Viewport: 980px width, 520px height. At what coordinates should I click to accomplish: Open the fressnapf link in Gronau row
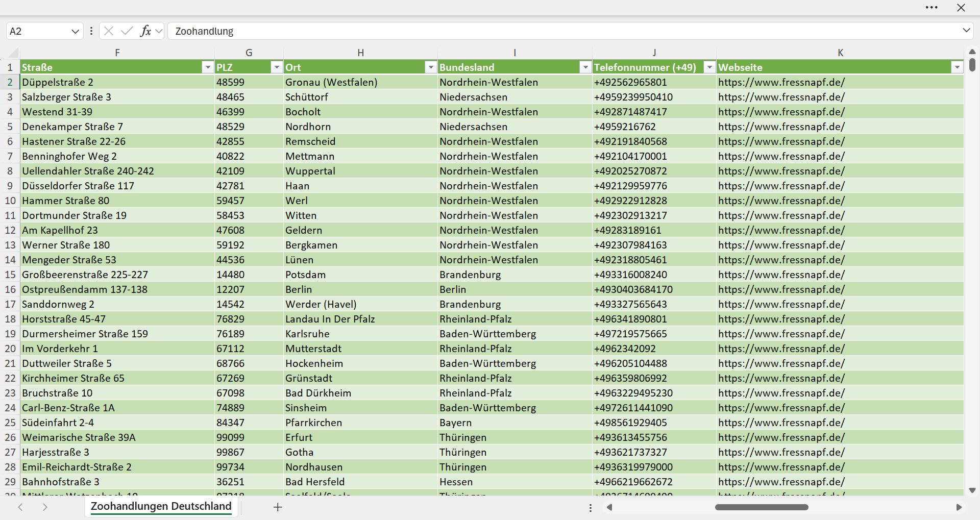781,82
